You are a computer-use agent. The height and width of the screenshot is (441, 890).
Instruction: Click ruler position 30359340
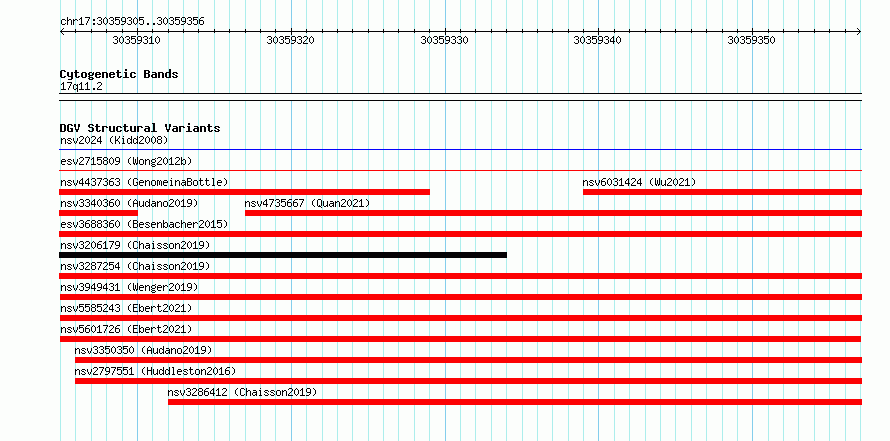[598, 40]
